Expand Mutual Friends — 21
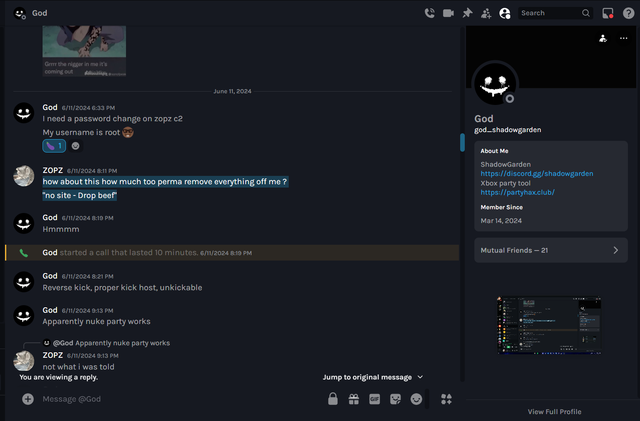 pyautogui.click(x=551, y=250)
